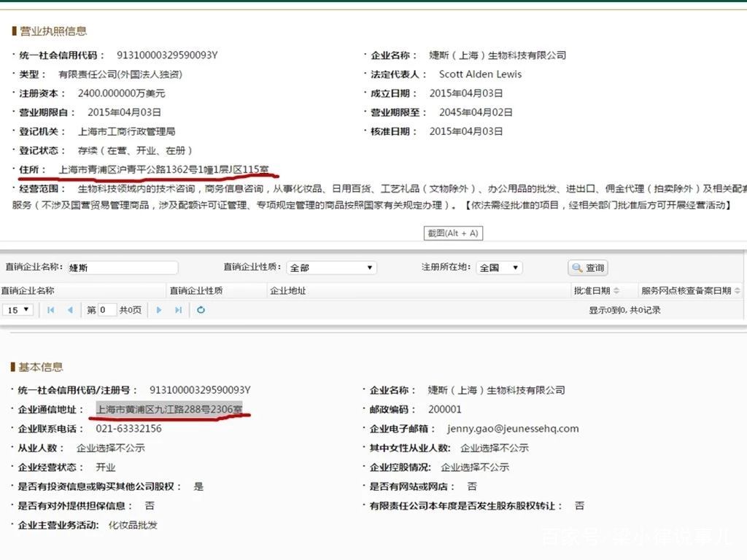The image size is (747, 560).
Task: Click the magnifier icon on the 查询 button
Action: click(x=576, y=267)
